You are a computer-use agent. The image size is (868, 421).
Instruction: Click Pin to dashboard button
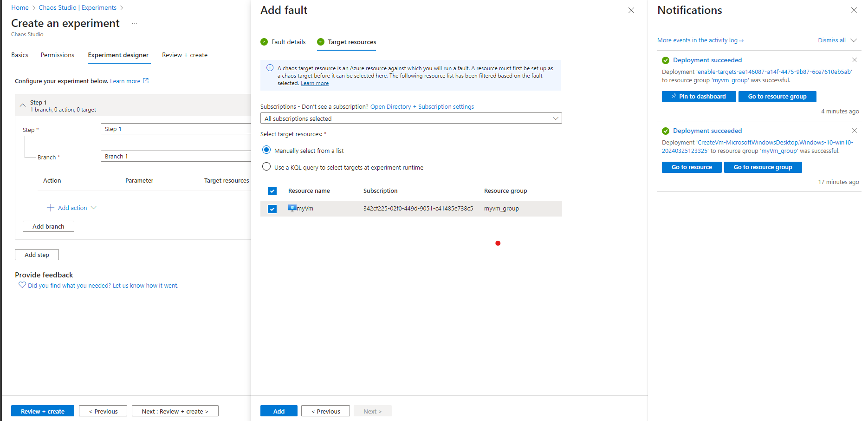coord(699,97)
